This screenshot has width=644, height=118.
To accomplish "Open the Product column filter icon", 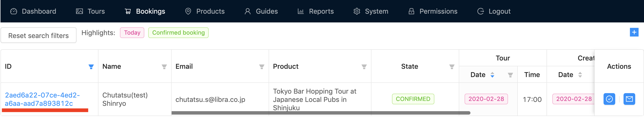I will 364,67.
